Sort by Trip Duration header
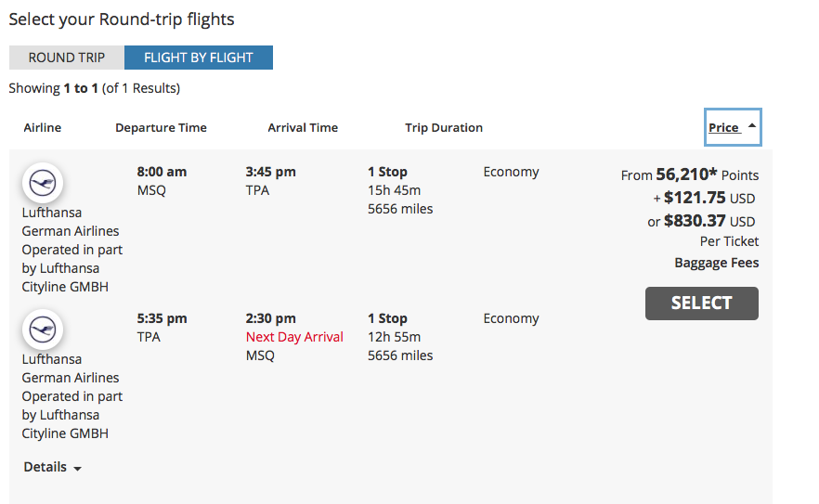819x504 pixels. tap(444, 127)
